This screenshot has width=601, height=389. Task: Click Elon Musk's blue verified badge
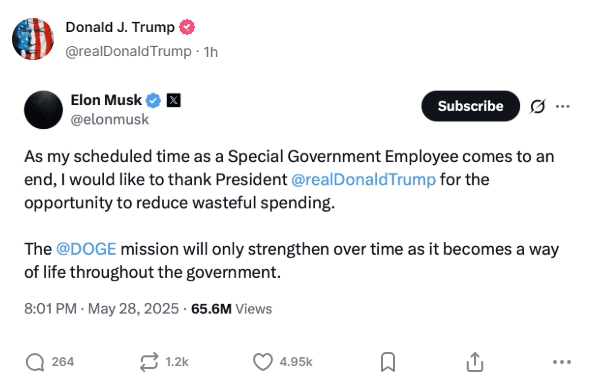(153, 100)
